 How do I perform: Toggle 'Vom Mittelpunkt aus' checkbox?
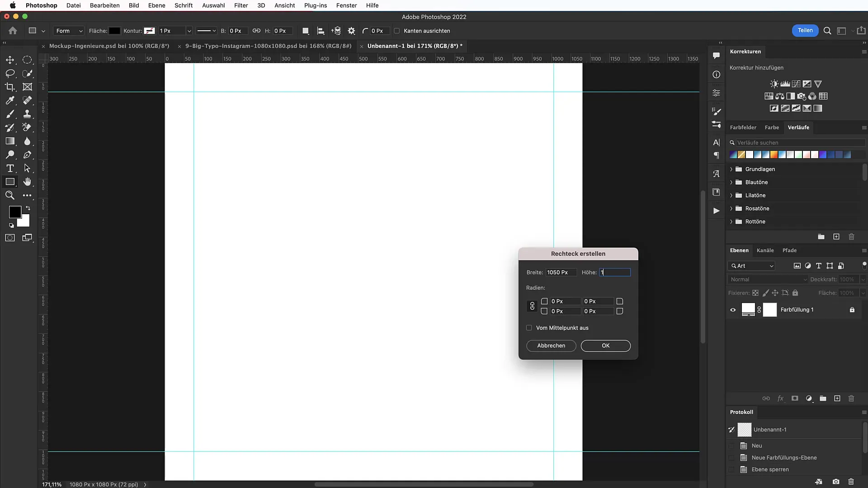[x=529, y=328]
